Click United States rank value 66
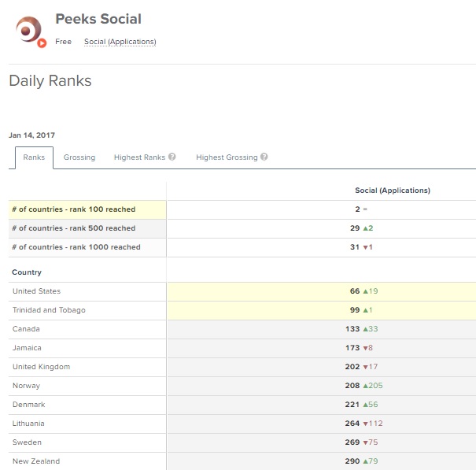The image size is (476, 470). point(355,291)
